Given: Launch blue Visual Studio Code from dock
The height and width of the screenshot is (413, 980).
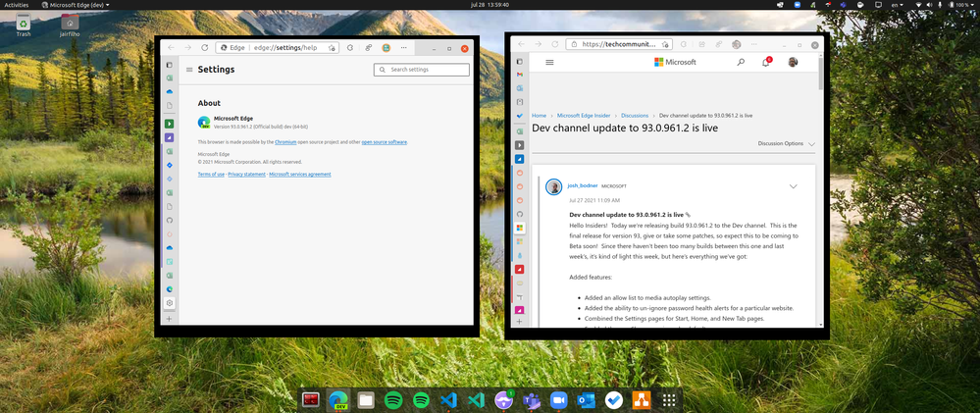Looking at the screenshot, I should [448, 400].
